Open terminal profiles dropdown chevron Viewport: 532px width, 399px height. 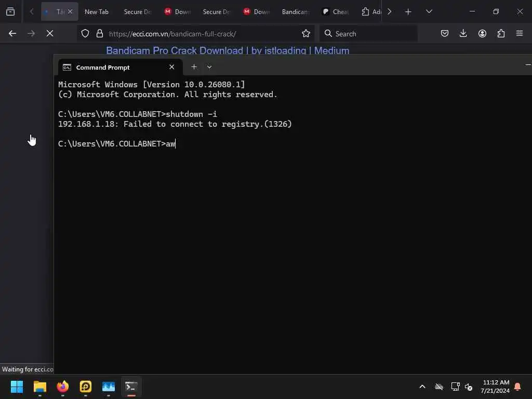coord(209,67)
